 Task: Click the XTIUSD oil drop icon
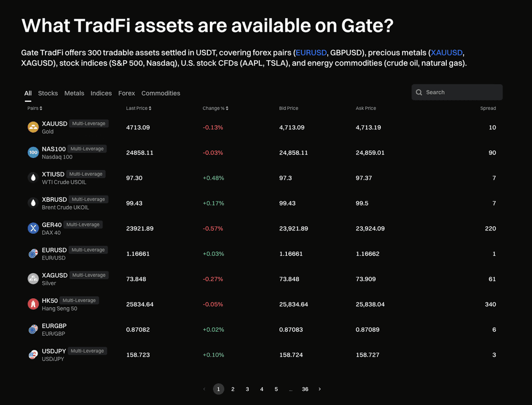coord(33,178)
